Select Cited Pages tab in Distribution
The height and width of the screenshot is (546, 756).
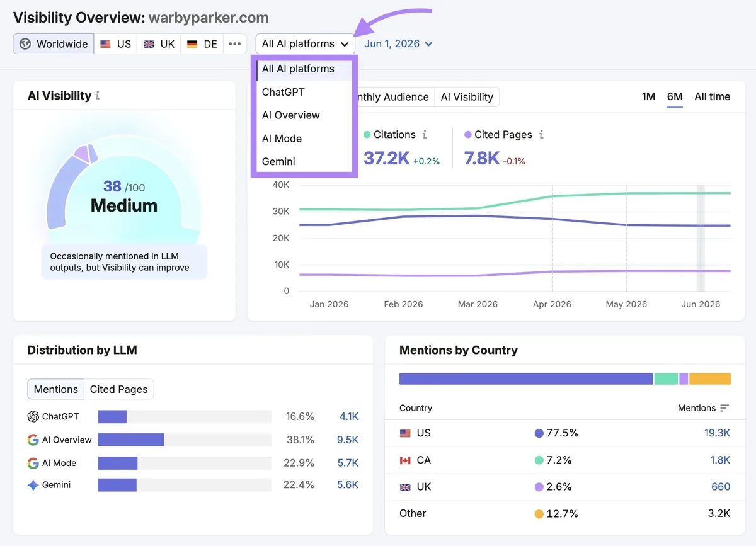(x=118, y=389)
